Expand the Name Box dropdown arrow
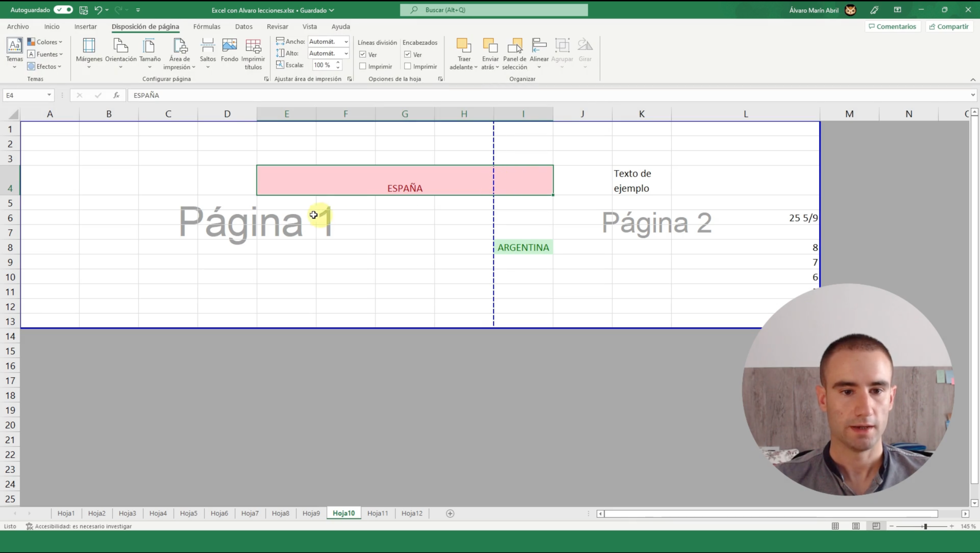Screen dimensions: 980x553 49,95
